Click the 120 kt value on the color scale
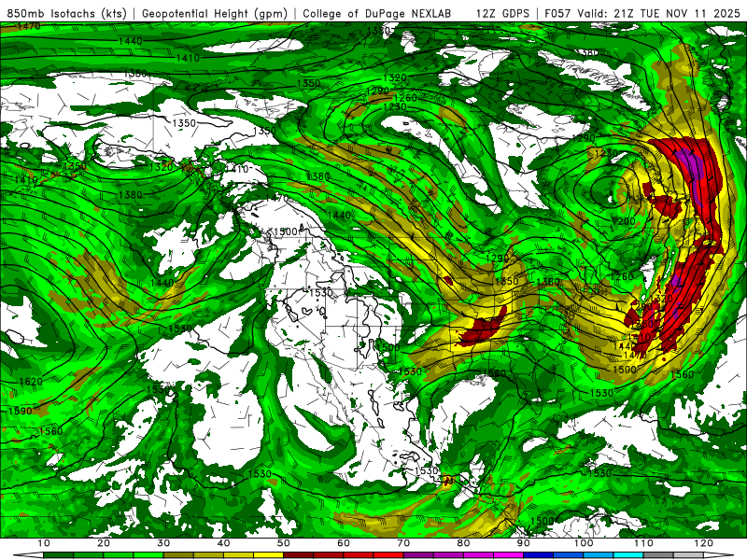This screenshot has height=560, width=747. point(704,543)
